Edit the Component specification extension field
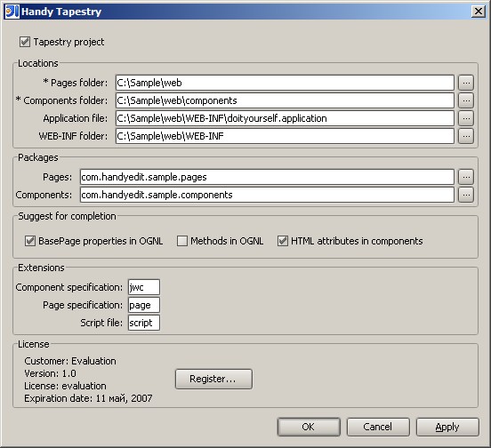491x448 pixels. coord(144,287)
